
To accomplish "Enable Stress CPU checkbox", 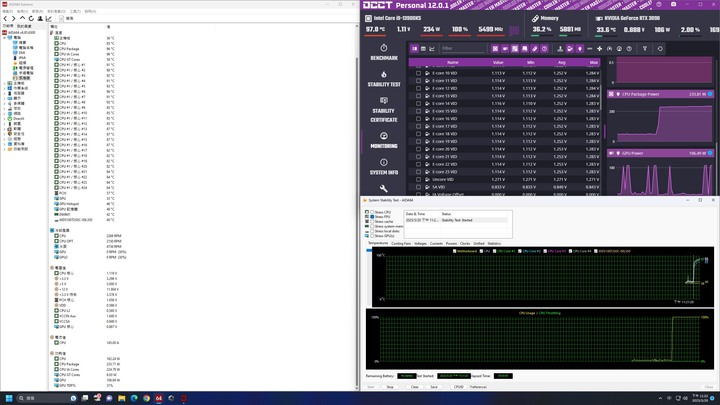I will (x=372, y=212).
